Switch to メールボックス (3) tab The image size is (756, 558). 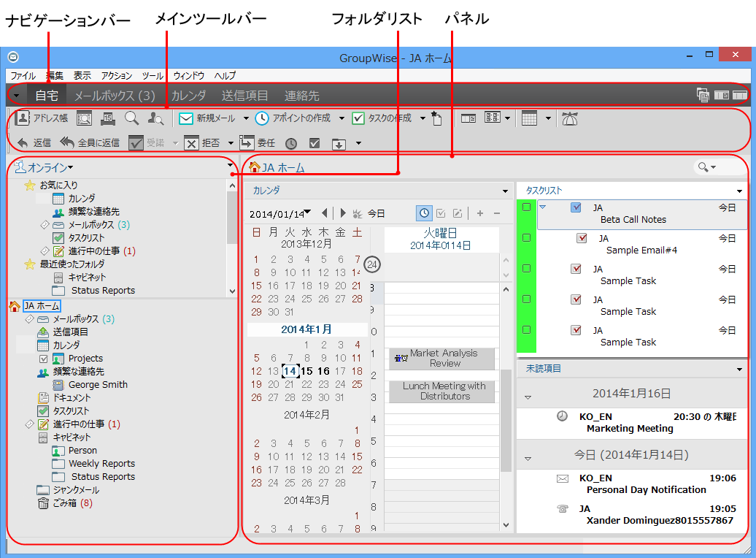coord(115,96)
